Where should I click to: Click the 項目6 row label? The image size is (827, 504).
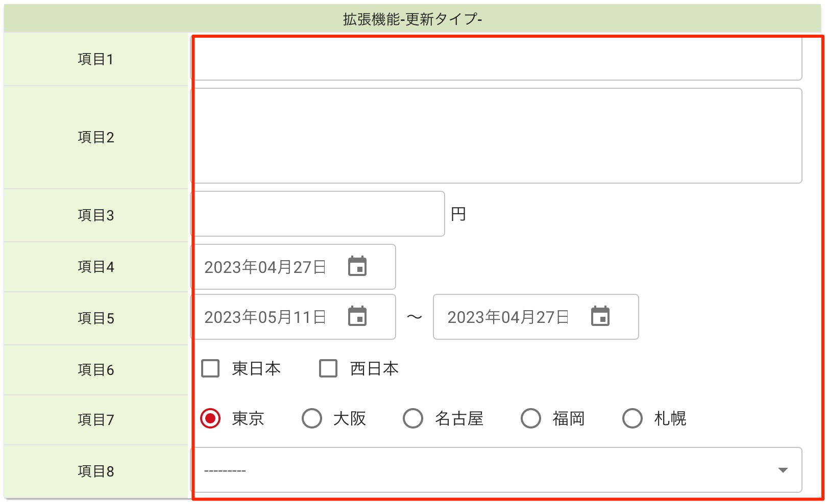click(96, 369)
